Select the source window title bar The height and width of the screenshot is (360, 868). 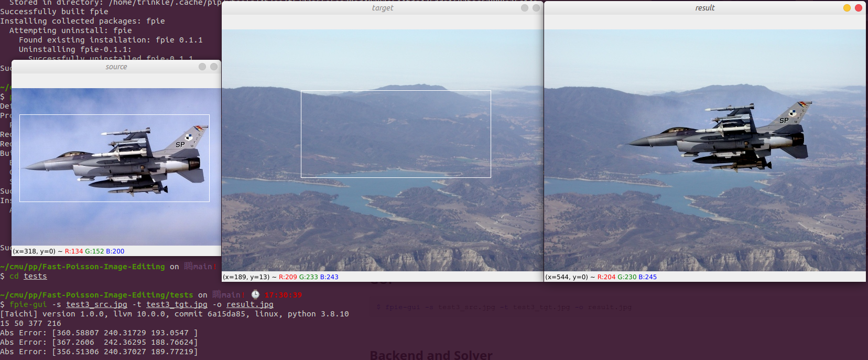click(116, 67)
